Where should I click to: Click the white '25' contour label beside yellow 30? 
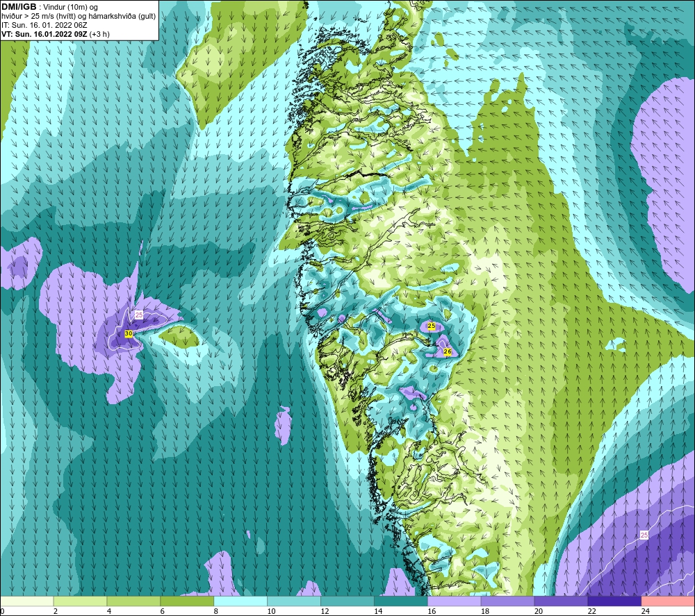(x=139, y=315)
